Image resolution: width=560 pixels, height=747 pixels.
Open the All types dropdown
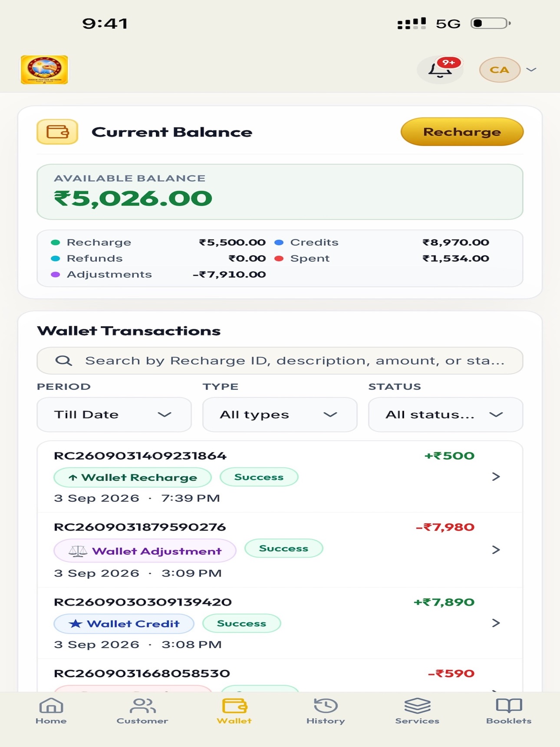pyautogui.click(x=280, y=414)
